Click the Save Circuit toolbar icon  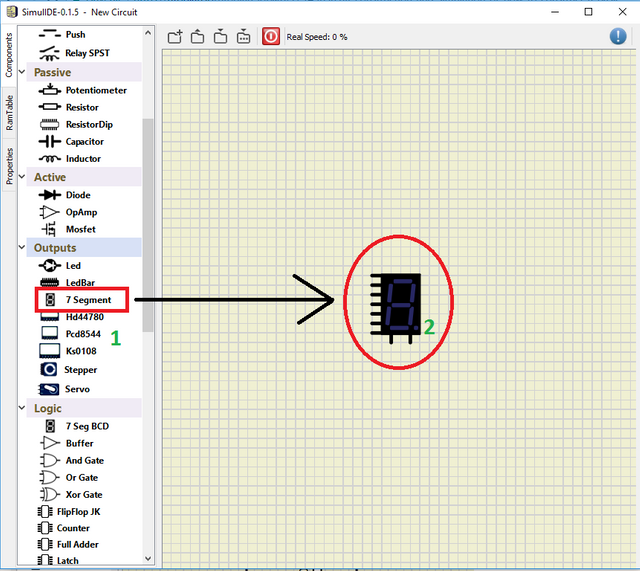coord(220,37)
